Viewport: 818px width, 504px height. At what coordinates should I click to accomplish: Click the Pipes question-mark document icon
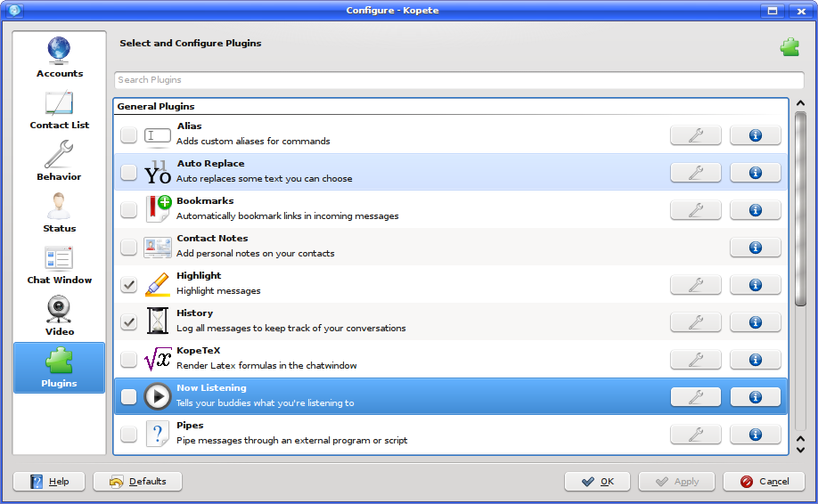(157, 434)
